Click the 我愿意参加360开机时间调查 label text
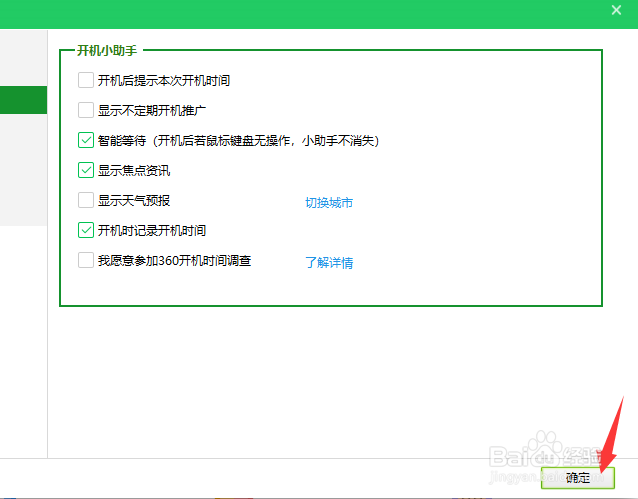 [175, 260]
